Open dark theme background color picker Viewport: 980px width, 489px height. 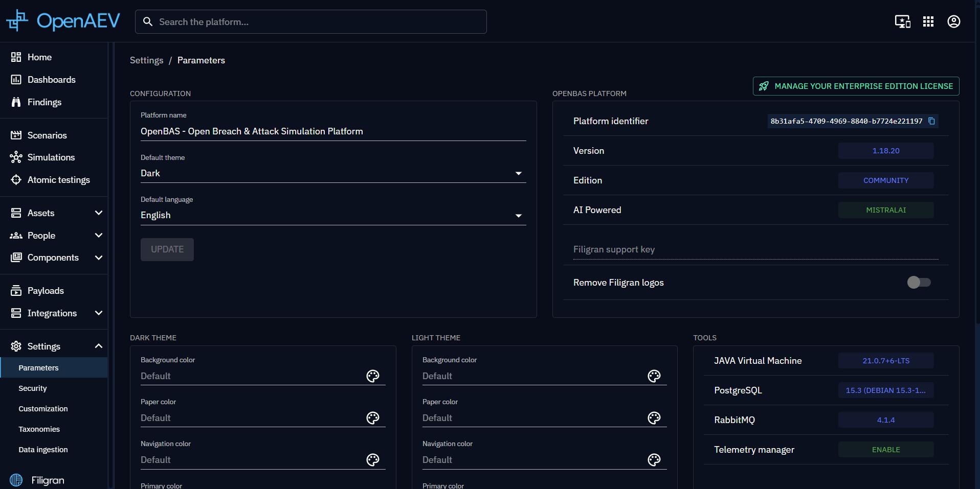tap(373, 376)
